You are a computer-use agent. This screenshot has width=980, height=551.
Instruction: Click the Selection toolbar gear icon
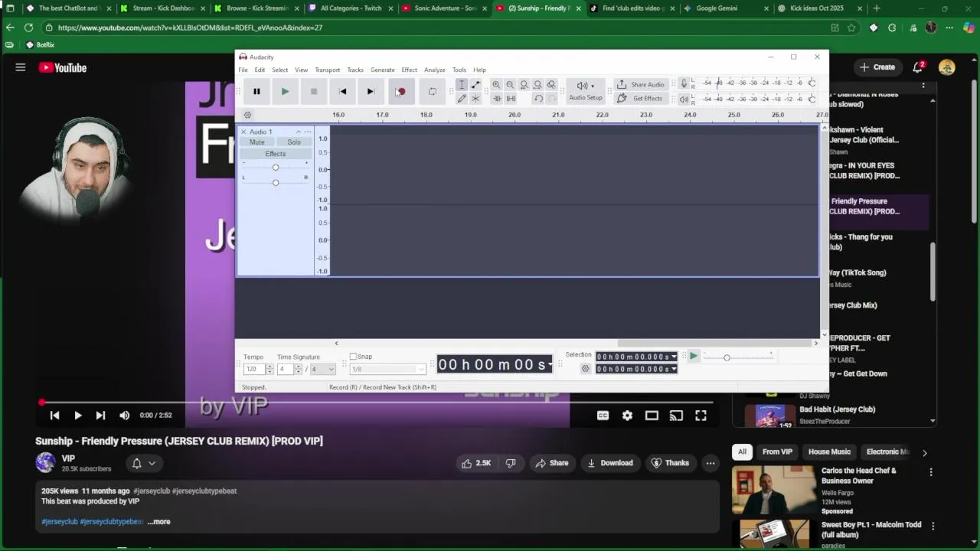click(586, 369)
